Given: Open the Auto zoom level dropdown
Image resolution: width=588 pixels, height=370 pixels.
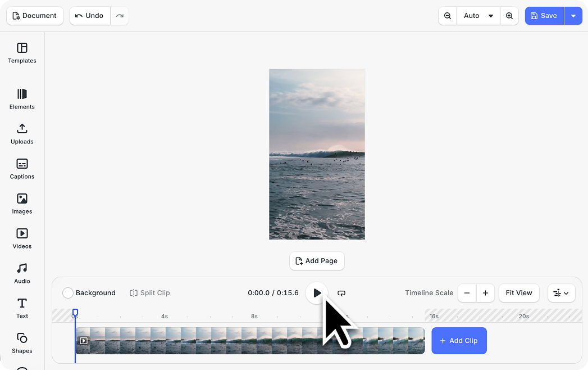Looking at the screenshot, I should pos(478,16).
